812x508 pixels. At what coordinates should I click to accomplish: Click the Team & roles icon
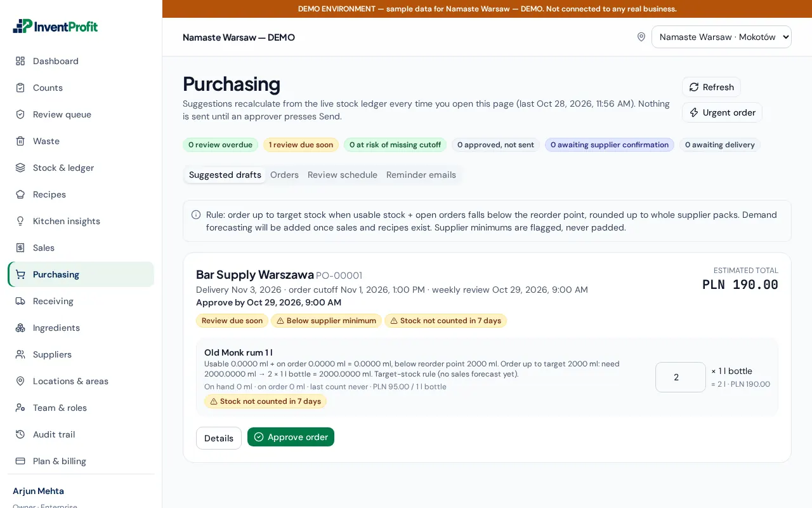(20, 408)
